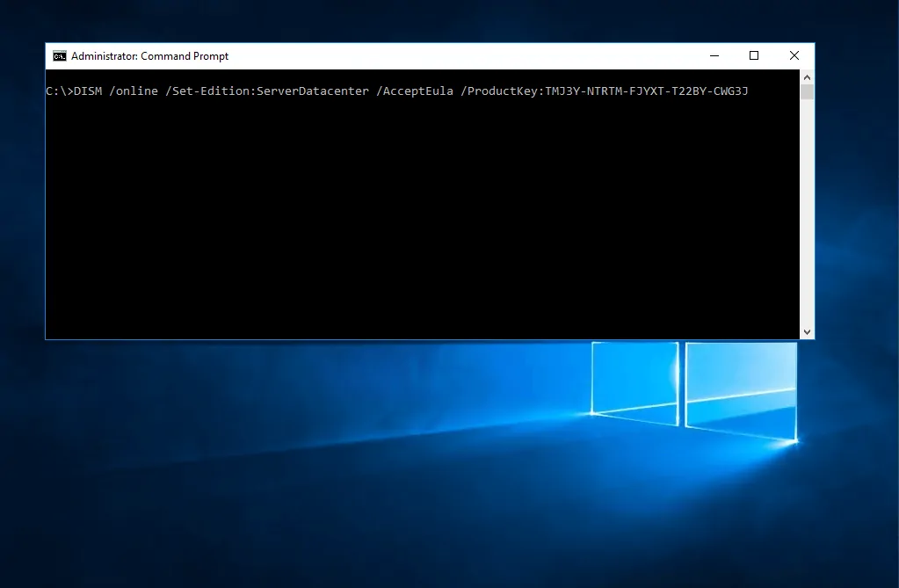Viewport: 899px width, 588px height.
Task: Maximize the Command Prompt window
Action: [753, 55]
